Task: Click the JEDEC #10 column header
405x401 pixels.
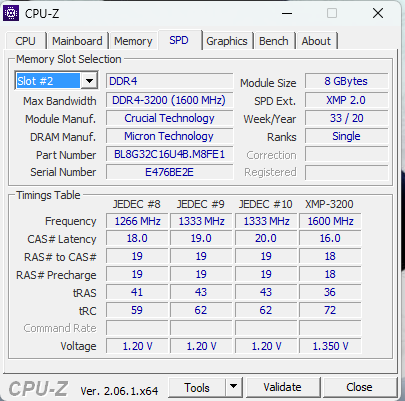Action: pyautogui.click(x=266, y=204)
